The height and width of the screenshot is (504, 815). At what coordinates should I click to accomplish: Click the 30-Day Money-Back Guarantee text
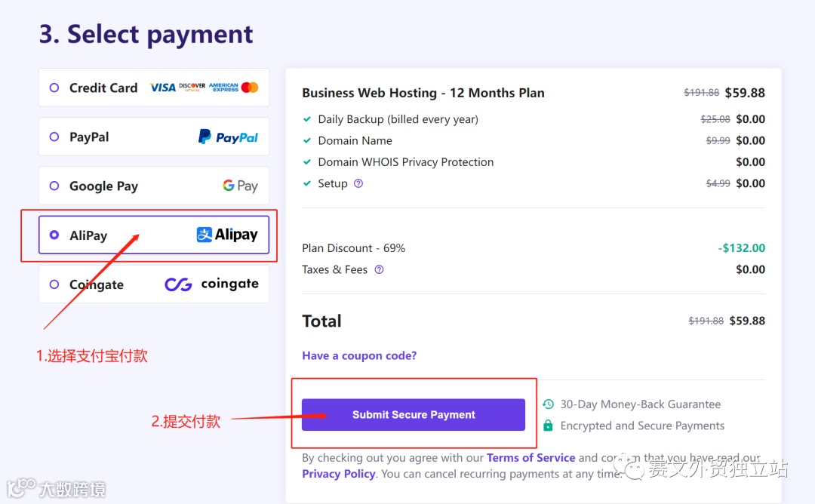(x=641, y=404)
